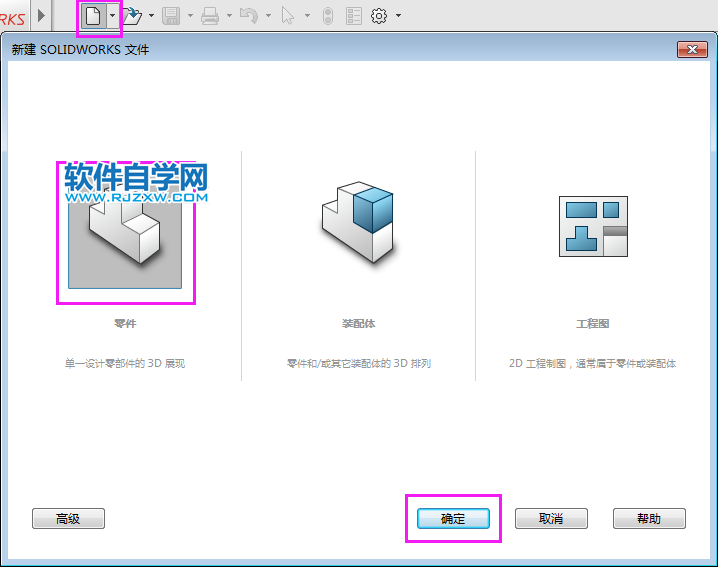Viewport: 718px width, 567px height.
Task: Open the 帮助 help button
Action: pos(649,518)
